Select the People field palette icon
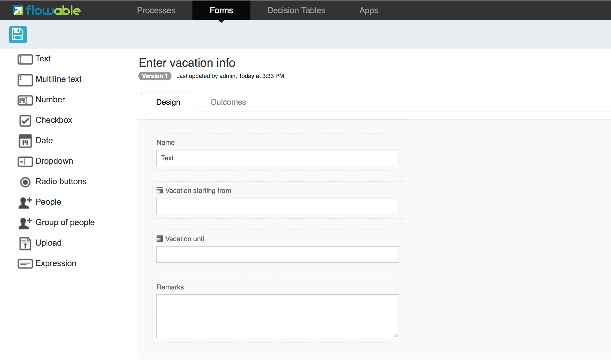 (x=25, y=203)
